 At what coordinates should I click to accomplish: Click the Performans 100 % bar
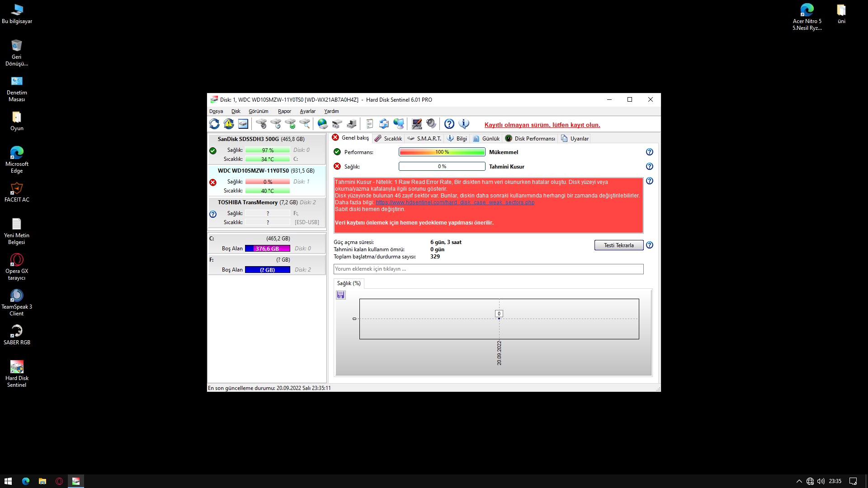tap(442, 152)
